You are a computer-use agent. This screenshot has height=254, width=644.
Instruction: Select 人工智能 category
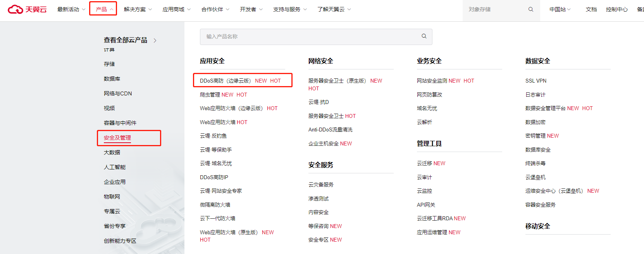(115, 167)
